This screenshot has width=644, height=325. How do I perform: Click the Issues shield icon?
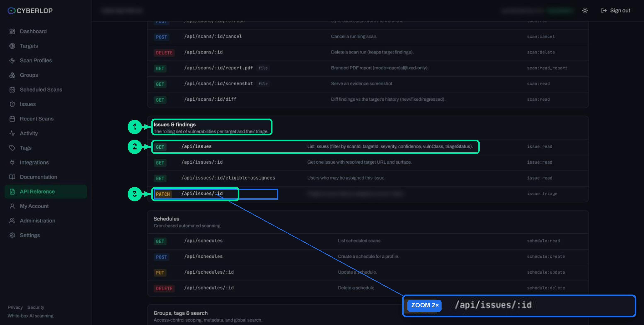12,104
